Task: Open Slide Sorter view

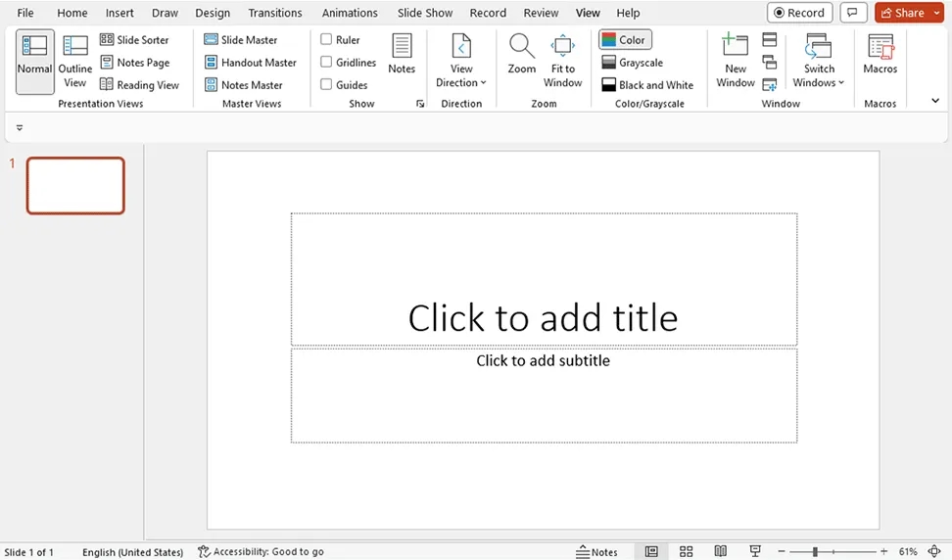Action: [x=134, y=40]
